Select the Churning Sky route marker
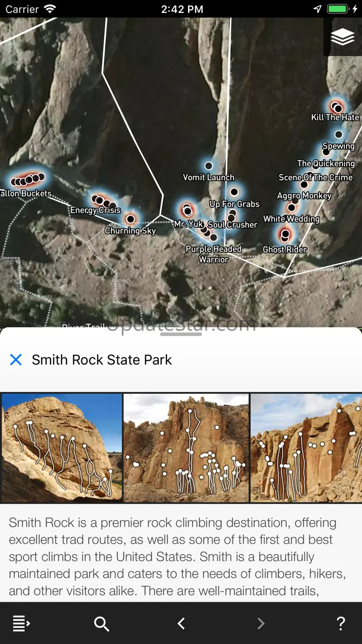 pyautogui.click(x=130, y=219)
